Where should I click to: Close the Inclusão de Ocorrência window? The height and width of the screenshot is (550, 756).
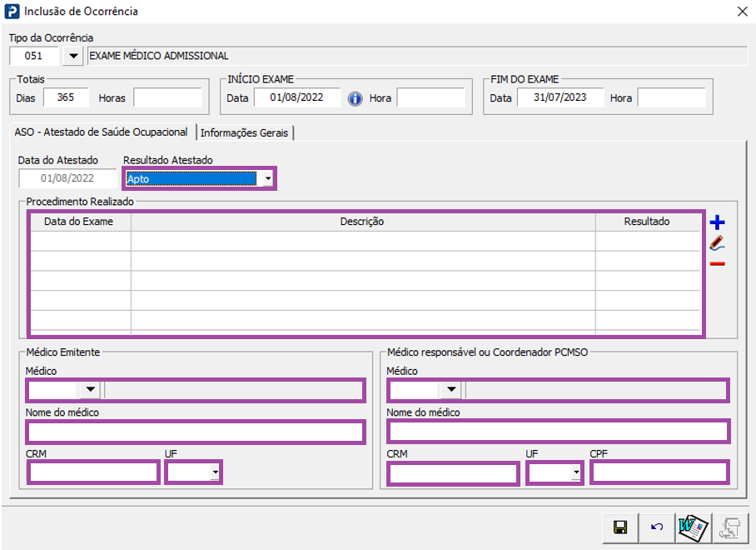click(x=742, y=12)
